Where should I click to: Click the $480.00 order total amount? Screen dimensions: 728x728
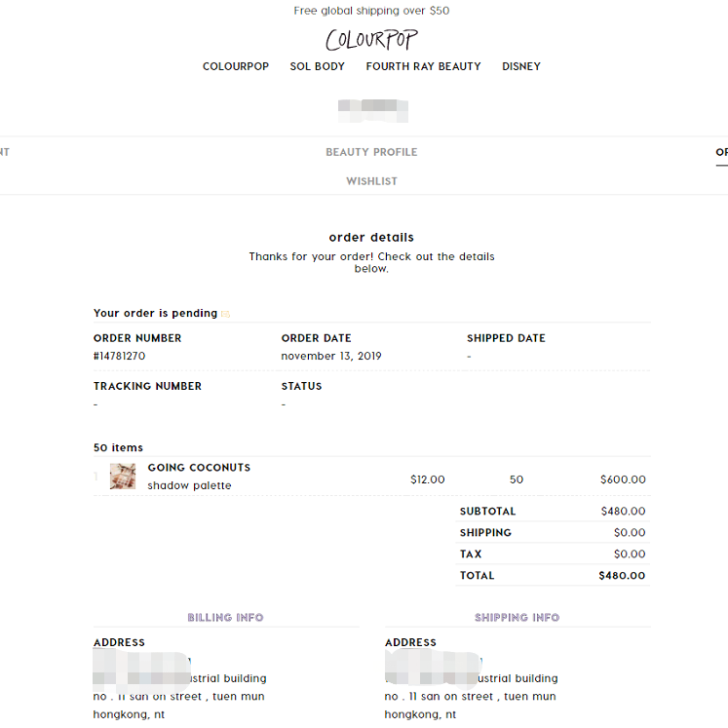click(622, 575)
